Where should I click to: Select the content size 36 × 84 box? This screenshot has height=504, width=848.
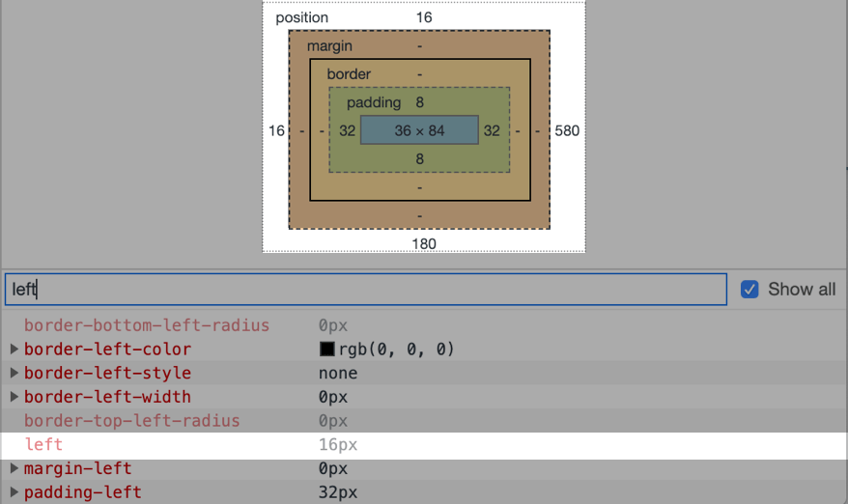click(x=419, y=130)
